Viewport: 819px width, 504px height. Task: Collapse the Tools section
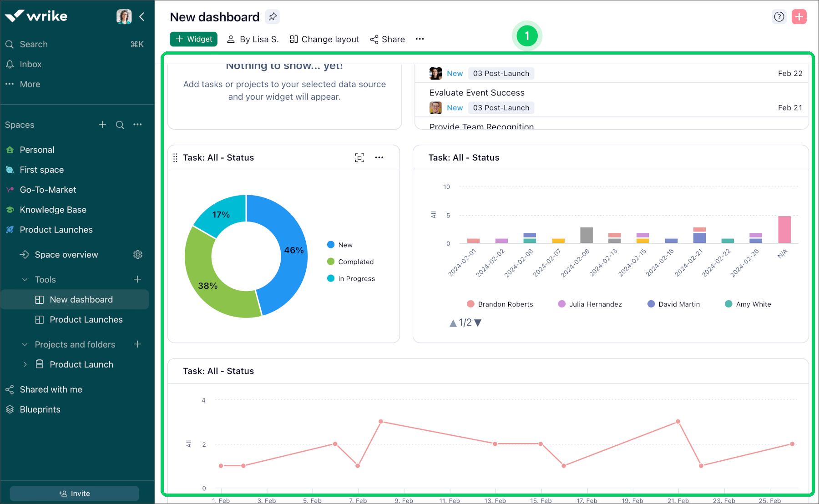(x=25, y=279)
